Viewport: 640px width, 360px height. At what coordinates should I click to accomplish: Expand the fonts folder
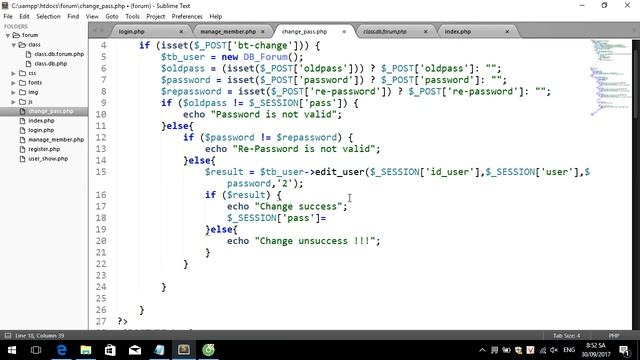click(13, 83)
